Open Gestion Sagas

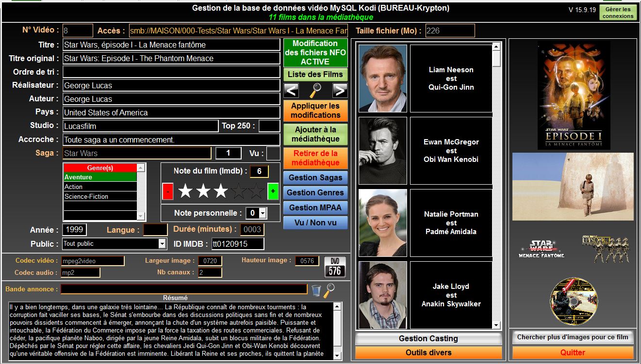[315, 177]
